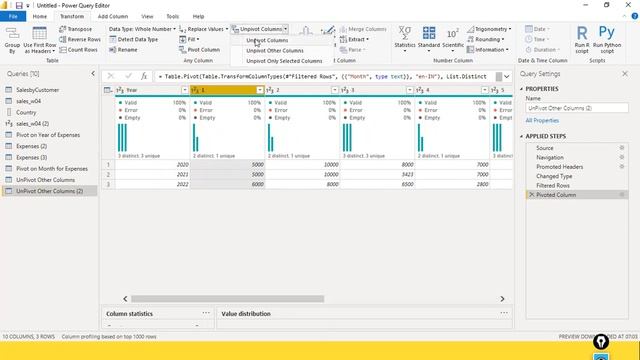Open the Fill dropdown
Screen dimensions: 640x360
(x=189, y=39)
